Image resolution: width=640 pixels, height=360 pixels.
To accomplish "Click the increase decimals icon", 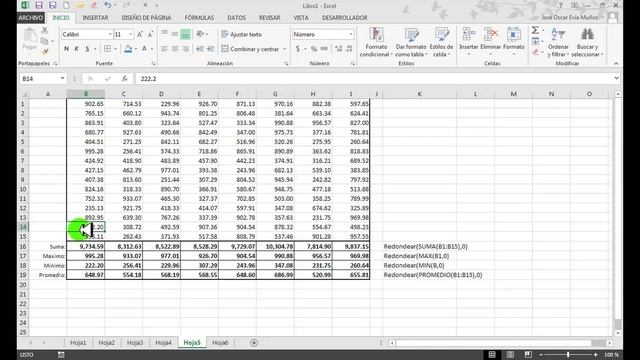I will click(338, 49).
